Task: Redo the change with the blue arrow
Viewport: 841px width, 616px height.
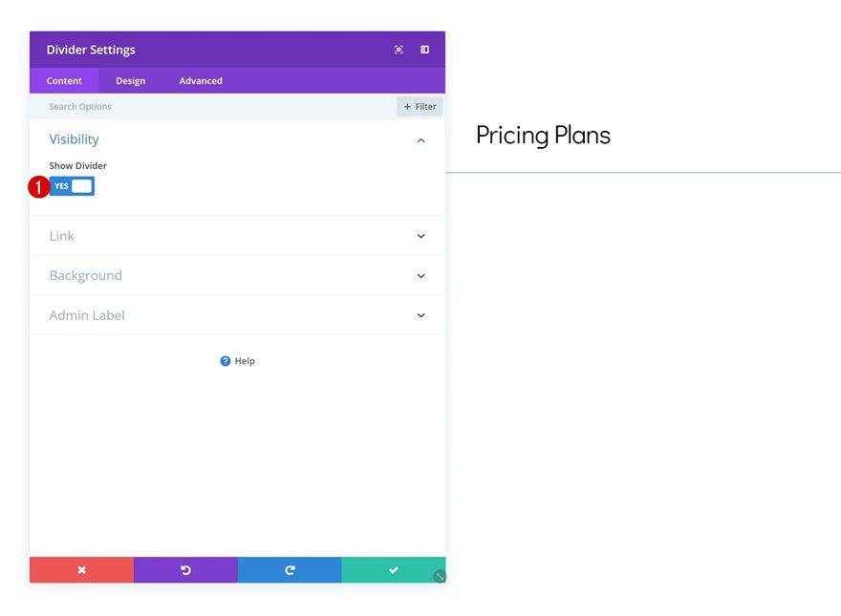Action: (x=290, y=569)
